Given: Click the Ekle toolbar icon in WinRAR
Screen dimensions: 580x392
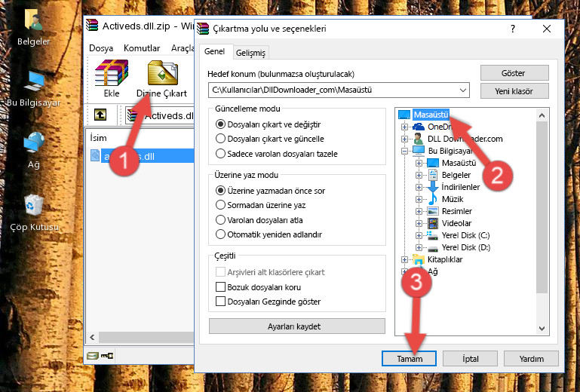Looking at the screenshot, I should click(x=112, y=78).
